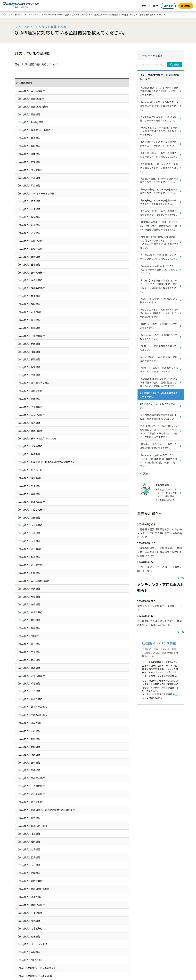
Task: Open the サポート一覧 dropdown menu
Action: pos(150,6)
